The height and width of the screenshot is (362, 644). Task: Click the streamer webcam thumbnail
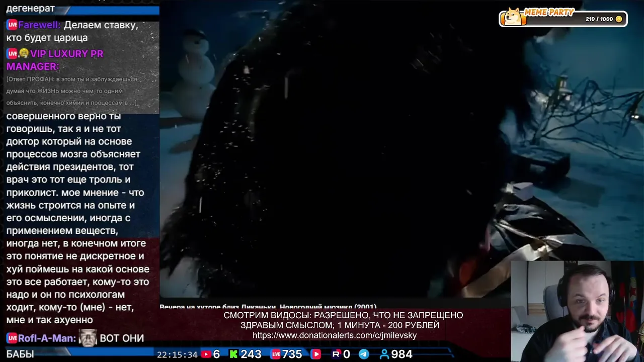(577, 311)
